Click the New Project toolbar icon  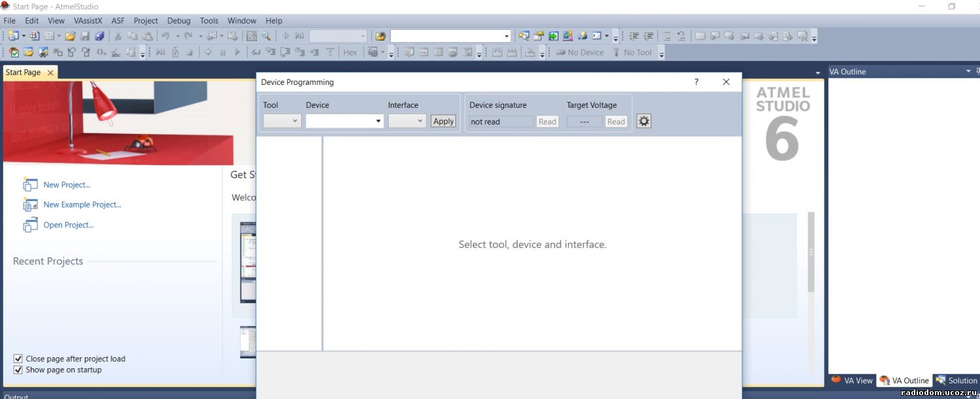pos(13,36)
